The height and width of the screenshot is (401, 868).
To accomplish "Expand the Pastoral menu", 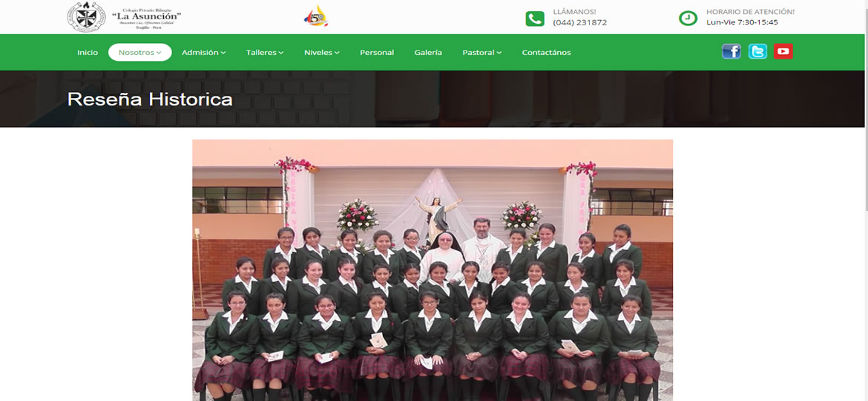I will (481, 53).
